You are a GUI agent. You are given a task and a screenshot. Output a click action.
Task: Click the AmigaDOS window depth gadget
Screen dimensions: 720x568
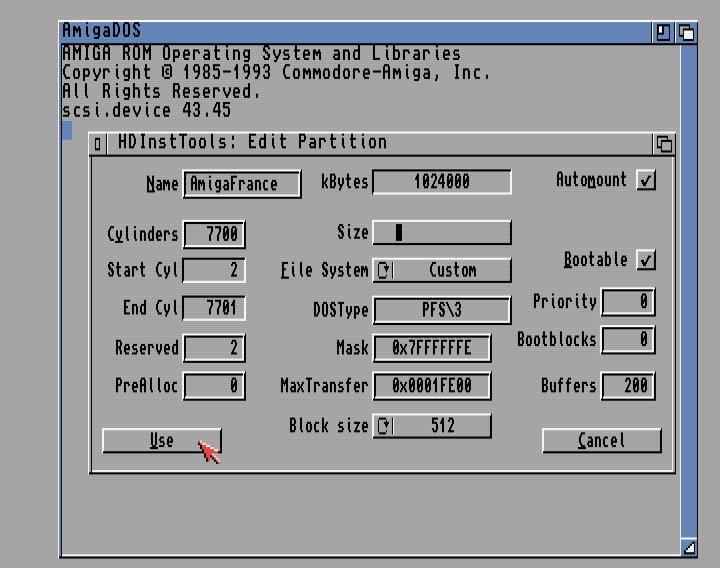point(687,32)
